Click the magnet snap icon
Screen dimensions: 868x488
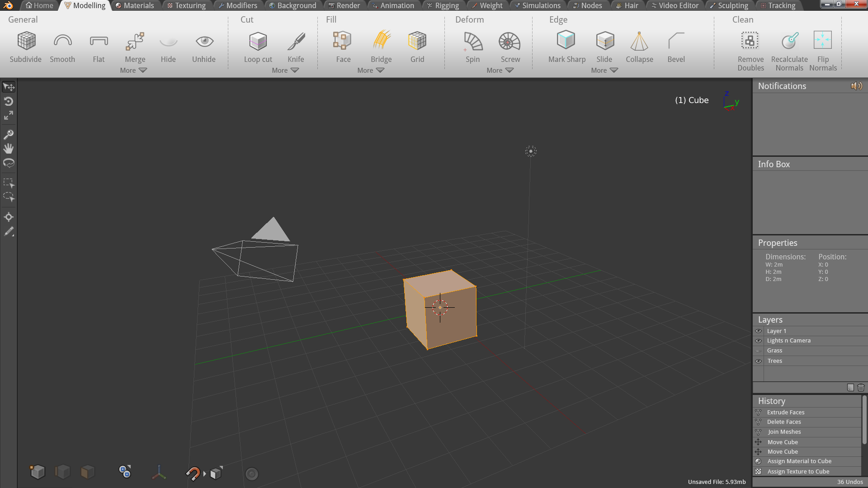pos(193,474)
